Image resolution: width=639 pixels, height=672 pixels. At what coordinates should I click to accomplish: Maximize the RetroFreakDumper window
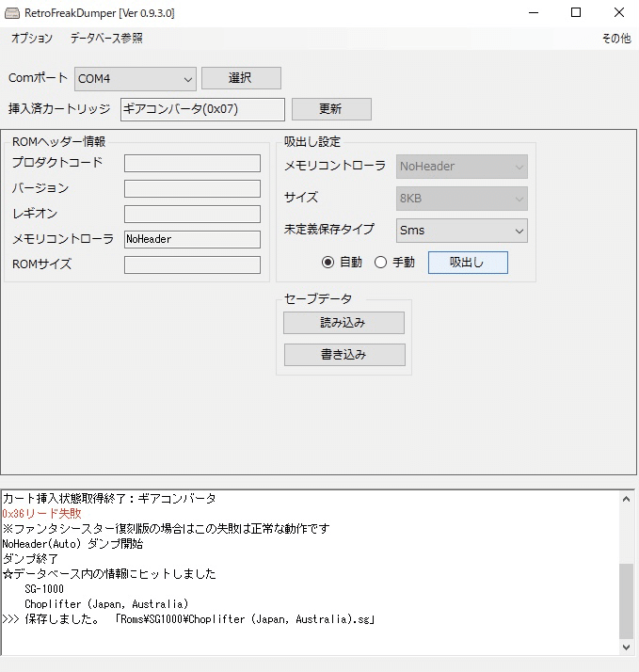[576, 13]
